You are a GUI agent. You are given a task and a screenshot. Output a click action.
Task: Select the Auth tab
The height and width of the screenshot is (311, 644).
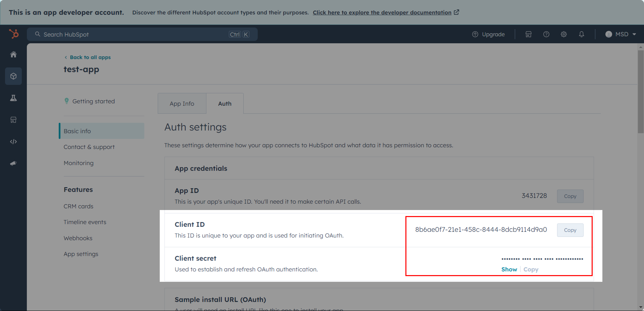225,103
